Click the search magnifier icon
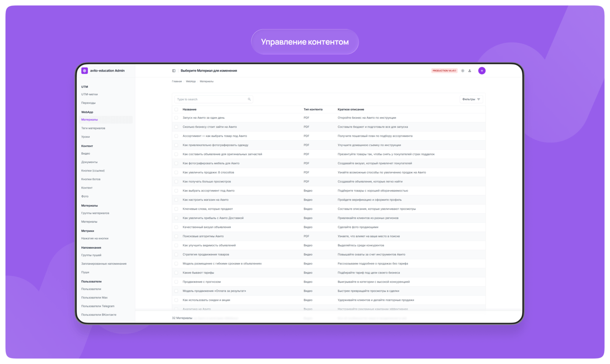 (x=249, y=99)
